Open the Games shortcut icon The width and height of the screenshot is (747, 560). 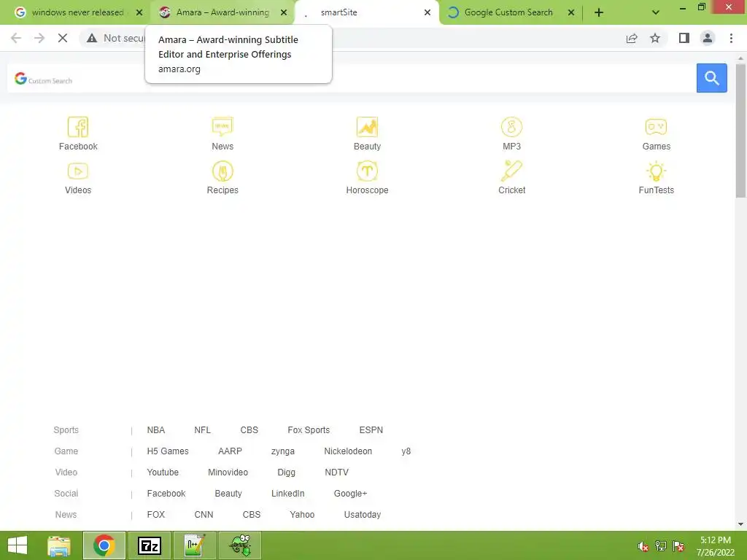click(656, 127)
